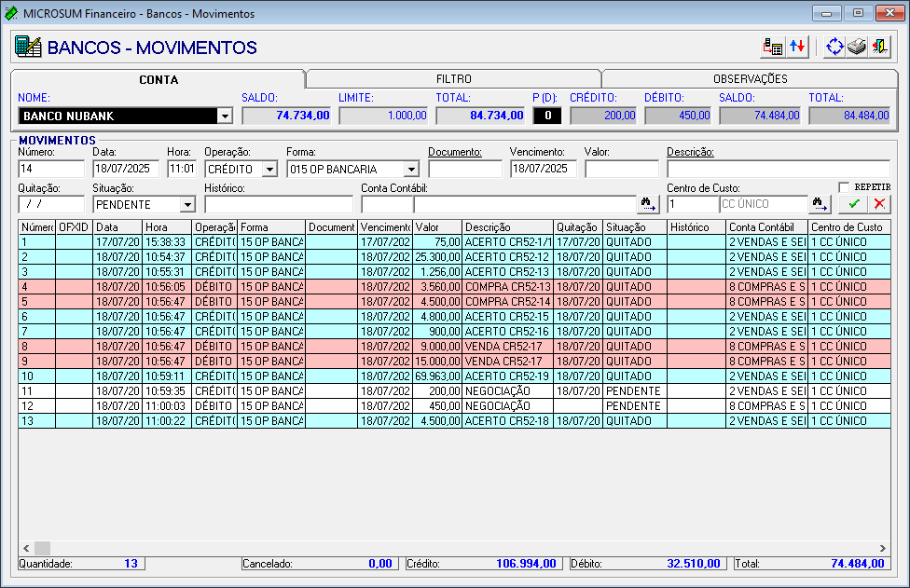
Task: Click the horizontal scrollbar right arrow
Action: click(x=882, y=548)
